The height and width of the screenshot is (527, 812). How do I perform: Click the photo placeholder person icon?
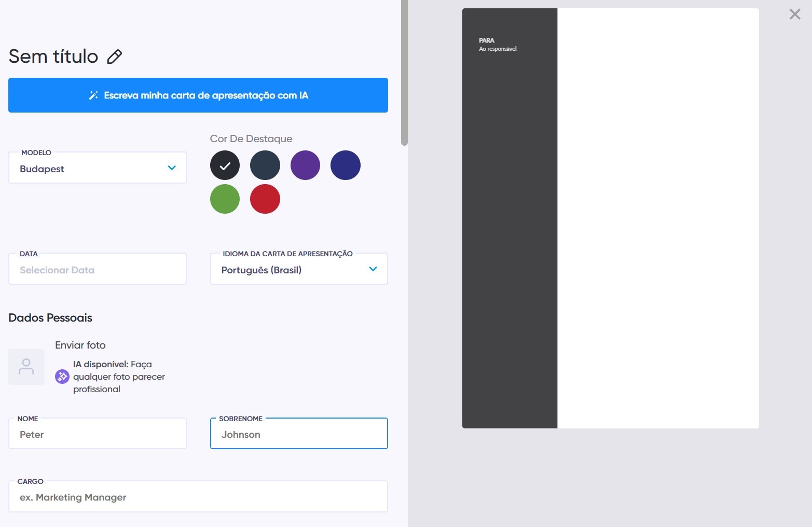point(26,367)
